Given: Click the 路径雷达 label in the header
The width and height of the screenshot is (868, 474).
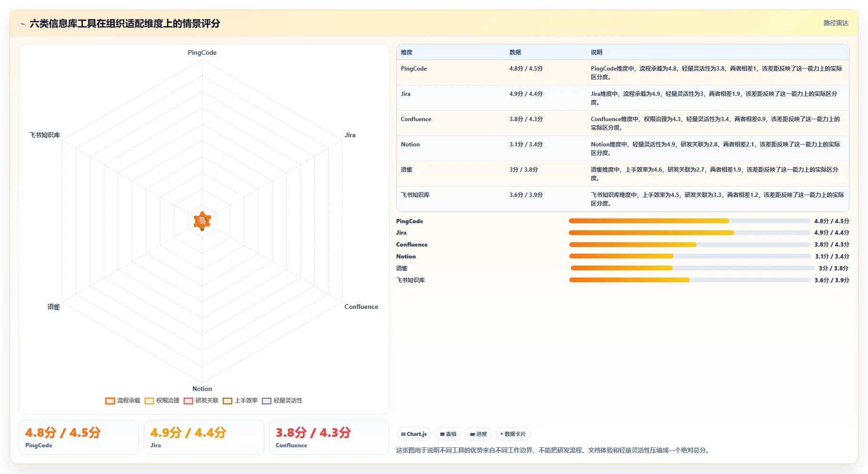Looking at the screenshot, I should tap(836, 23).
